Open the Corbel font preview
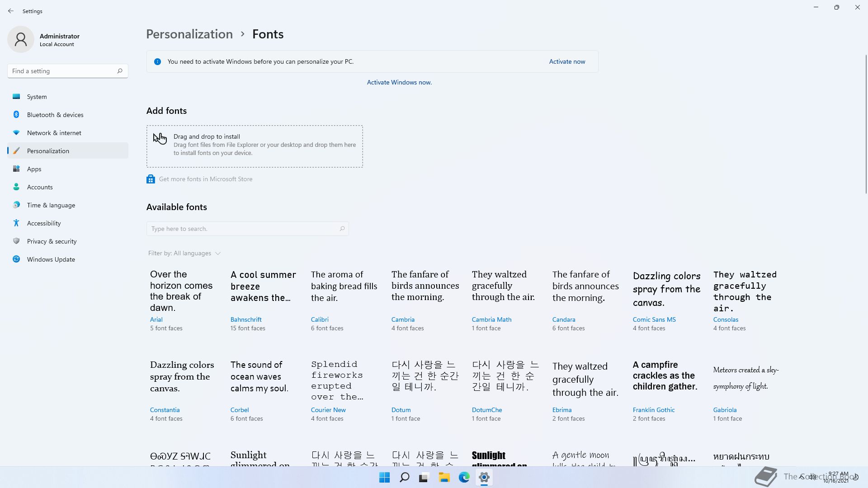The image size is (868, 488). point(259,376)
